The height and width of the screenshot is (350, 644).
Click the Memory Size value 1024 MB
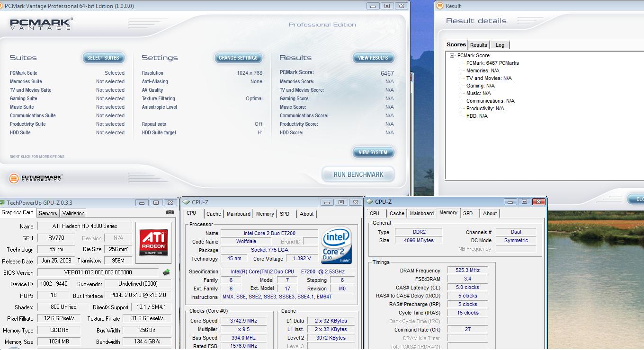(x=59, y=341)
